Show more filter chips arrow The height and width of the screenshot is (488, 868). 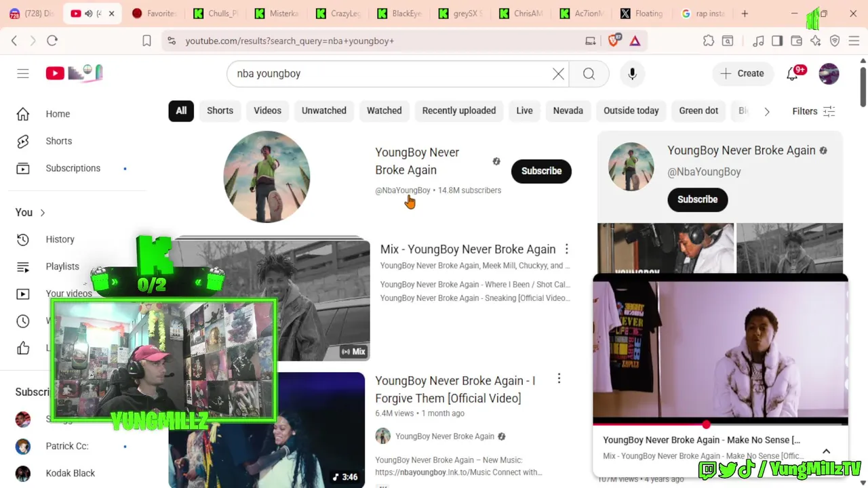[767, 111]
